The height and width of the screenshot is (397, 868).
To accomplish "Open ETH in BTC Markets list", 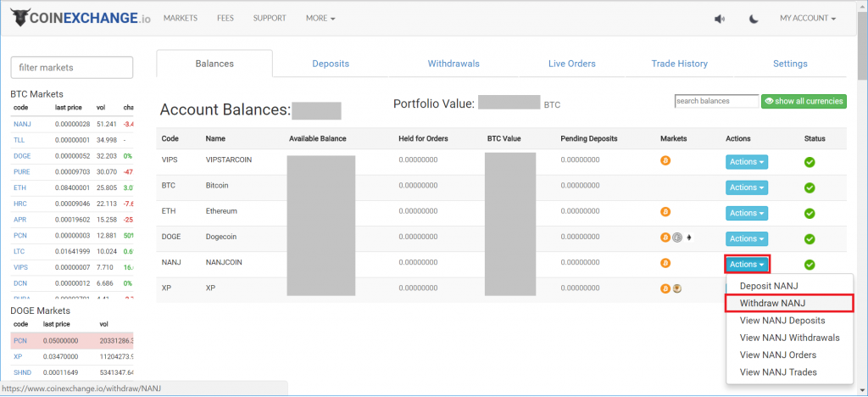I will pos(19,188).
